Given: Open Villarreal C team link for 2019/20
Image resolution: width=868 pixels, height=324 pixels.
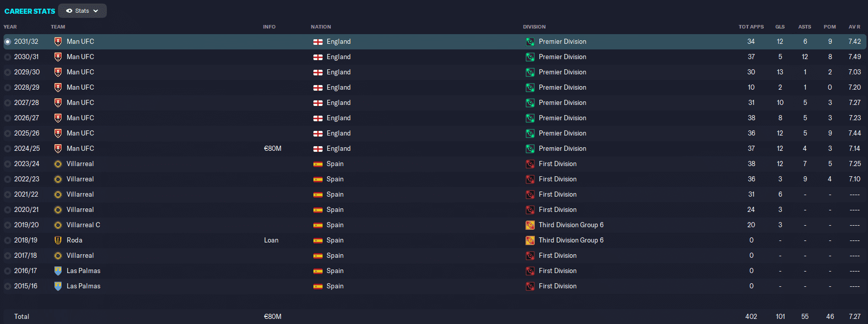Looking at the screenshot, I should pos(83,225).
